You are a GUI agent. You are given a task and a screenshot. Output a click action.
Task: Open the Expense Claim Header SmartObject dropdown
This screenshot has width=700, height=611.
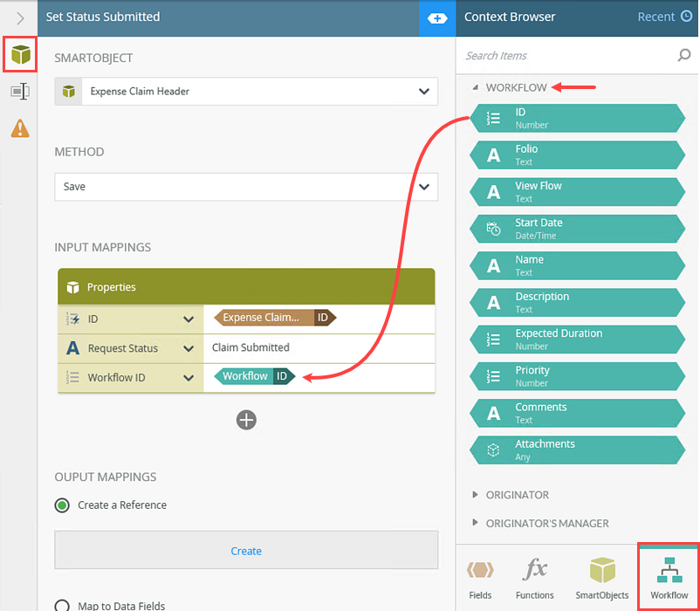click(424, 91)
